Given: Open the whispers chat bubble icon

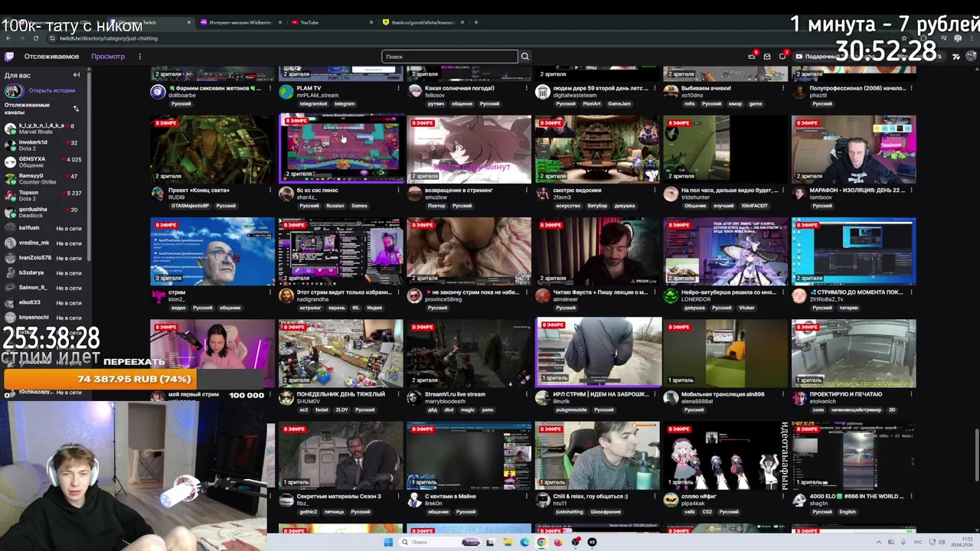Looking at the screenshot, I should click(x=782, y=57).
